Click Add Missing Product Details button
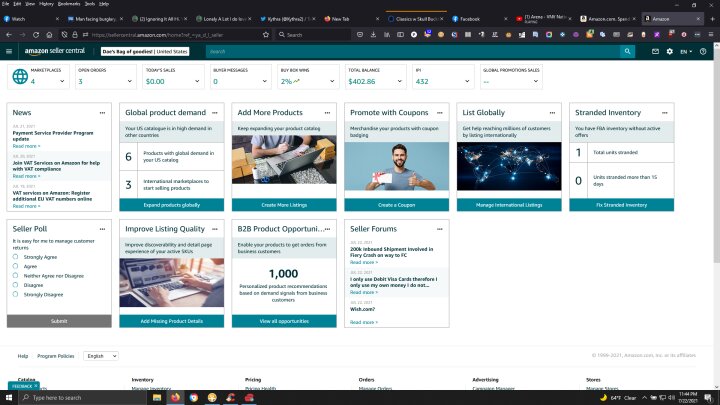 [172, 321]
